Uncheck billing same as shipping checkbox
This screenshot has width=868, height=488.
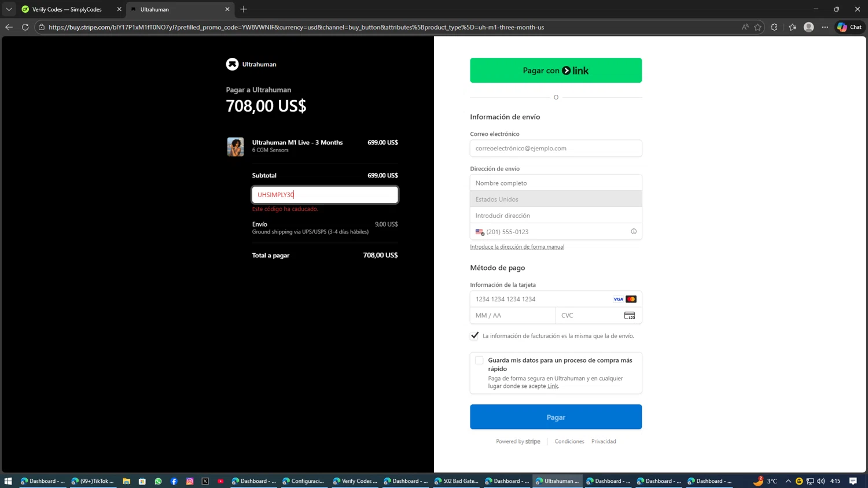click(475, 335)
